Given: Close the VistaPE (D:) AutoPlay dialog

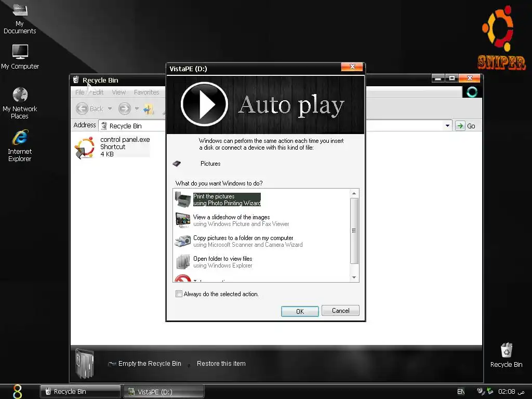Looking at the screenshot, I should coord(352,67).
